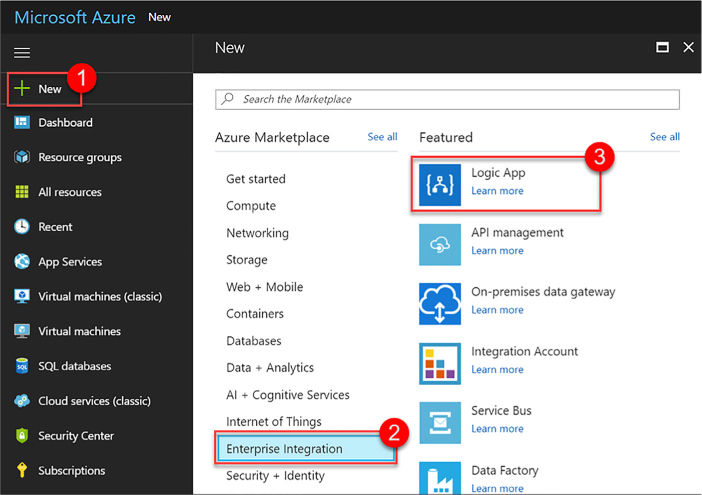This screenshot has width=702, height=495.
Task: Click the On-premises data gateway icon
Action: click(x=440, y=303)
